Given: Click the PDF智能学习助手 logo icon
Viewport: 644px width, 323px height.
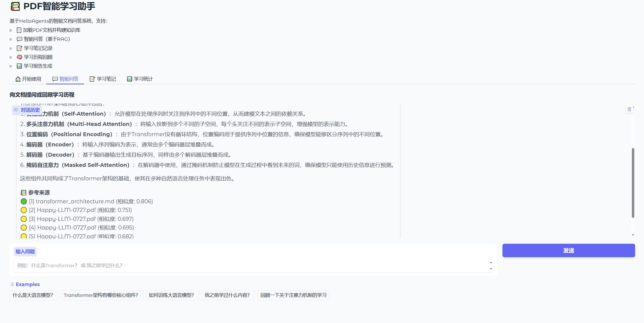Looking at the screenshot, I should click(15, 6).
